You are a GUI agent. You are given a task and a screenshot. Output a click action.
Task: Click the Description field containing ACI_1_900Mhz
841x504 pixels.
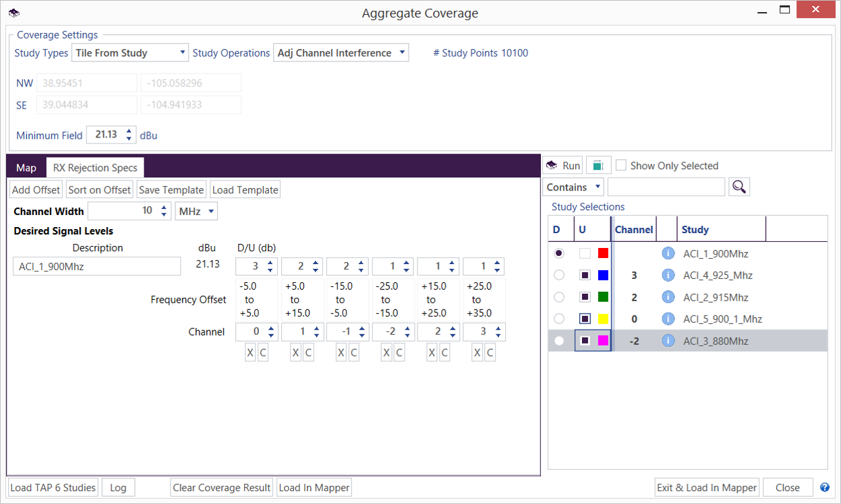(x=97, y=266)
